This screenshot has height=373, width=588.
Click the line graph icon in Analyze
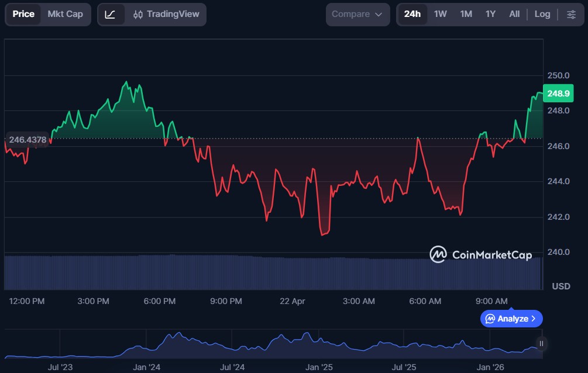coord(490,319)
